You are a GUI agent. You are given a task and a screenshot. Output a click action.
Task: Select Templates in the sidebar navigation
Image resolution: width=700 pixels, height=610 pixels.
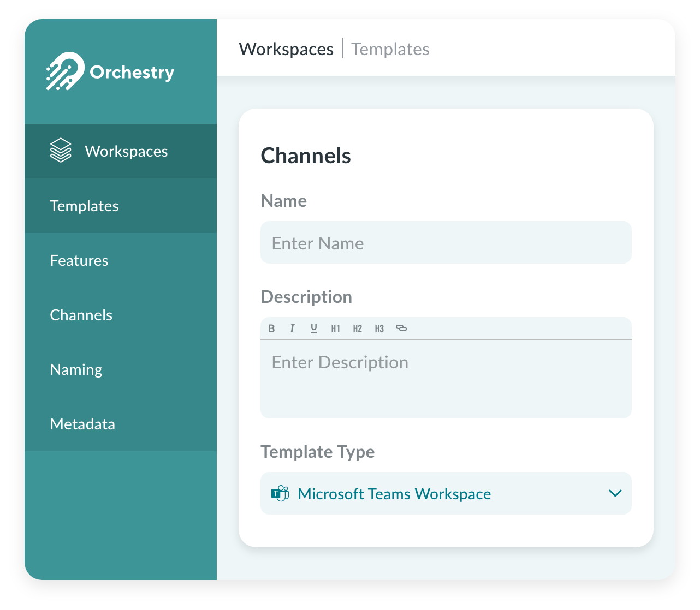pos(84,206)
